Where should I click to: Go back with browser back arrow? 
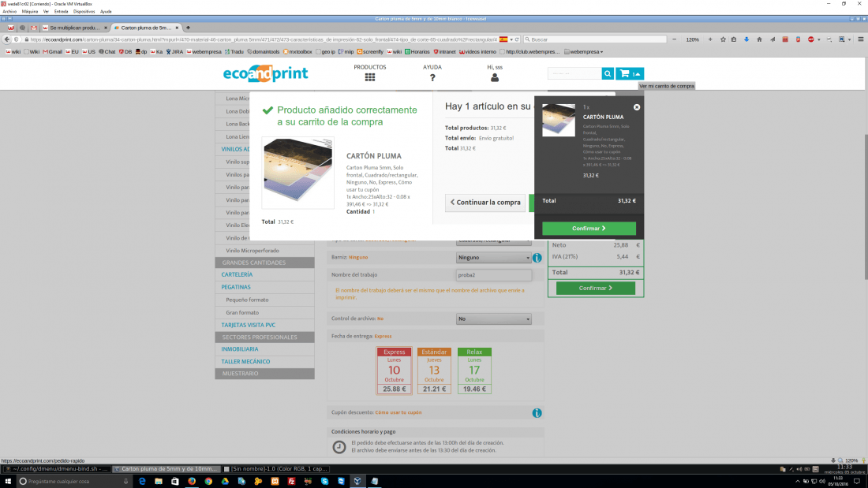6,39
